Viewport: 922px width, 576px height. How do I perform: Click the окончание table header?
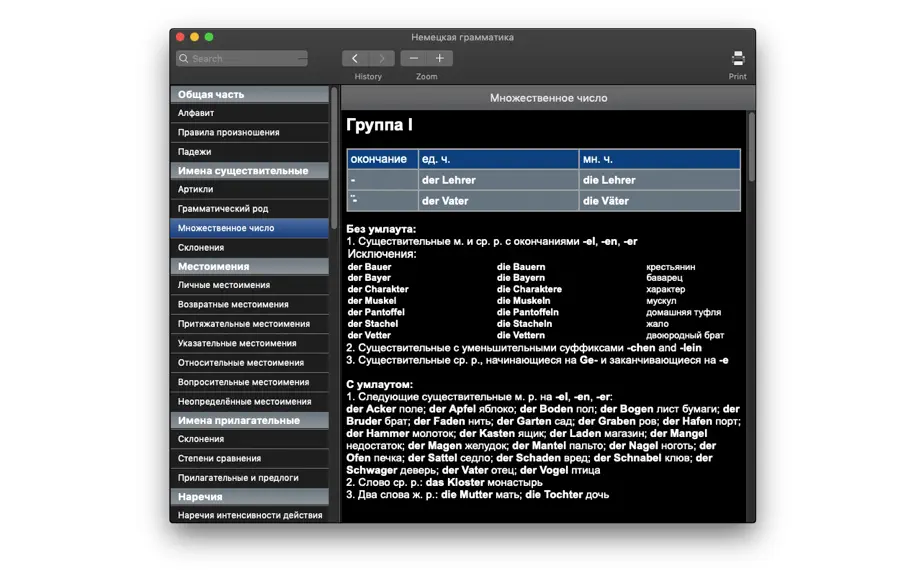point(382,159)
